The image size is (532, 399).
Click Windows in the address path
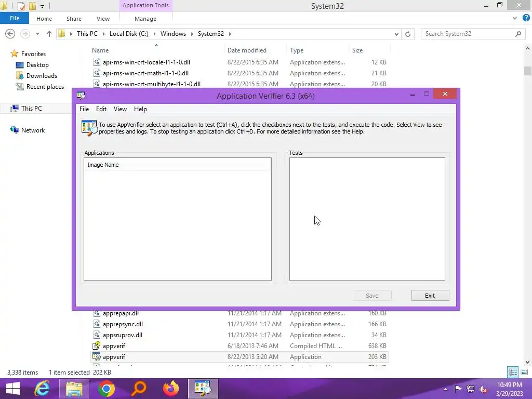pyautogui.click(x=173, y=34)
